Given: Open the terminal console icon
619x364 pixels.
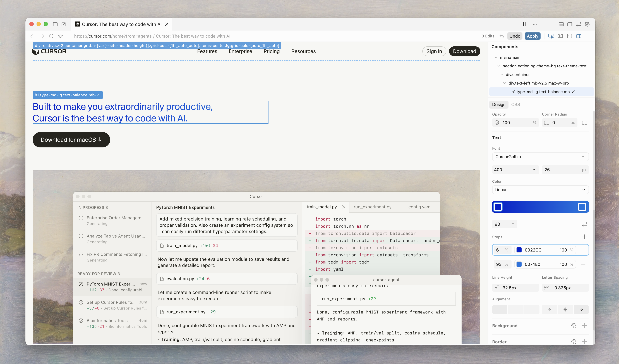Looking at the screenshot, I should click(570, 36).
